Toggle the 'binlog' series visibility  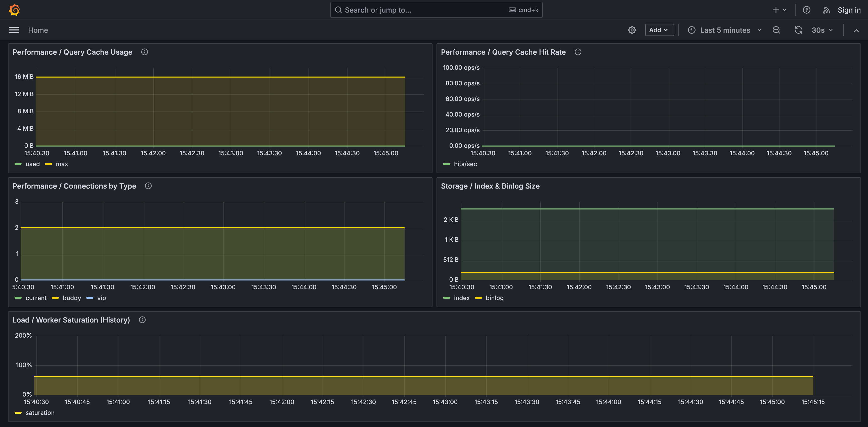tap(494, 298)
